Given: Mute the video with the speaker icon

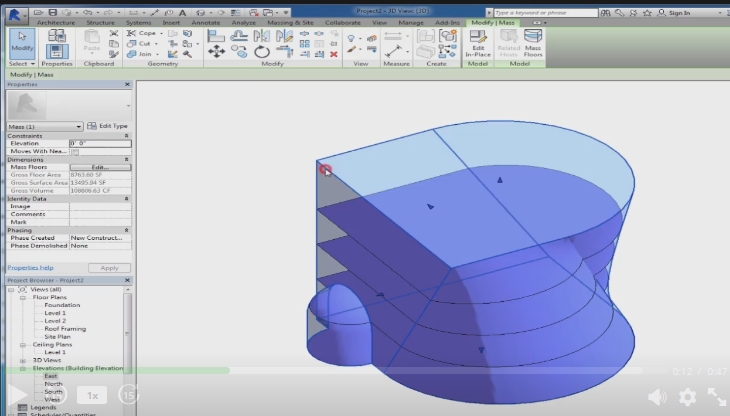Looking at the screenshot, I should click(657, 395).
